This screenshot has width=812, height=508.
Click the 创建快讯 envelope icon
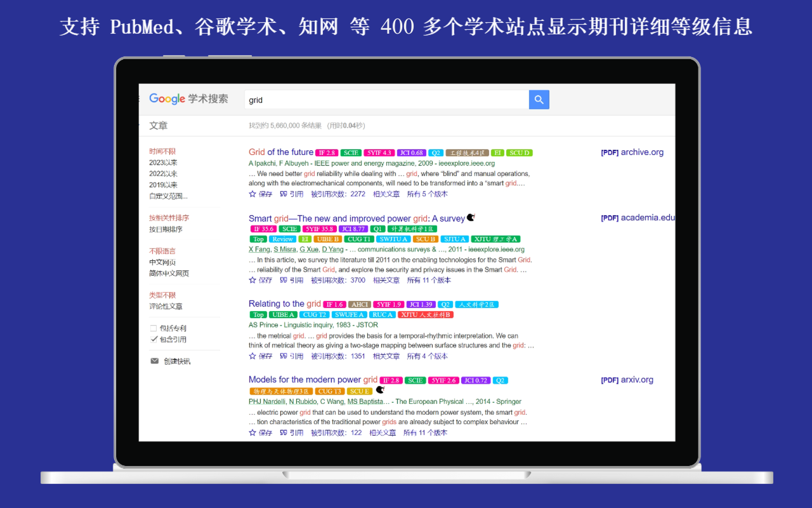coord(154,361)
